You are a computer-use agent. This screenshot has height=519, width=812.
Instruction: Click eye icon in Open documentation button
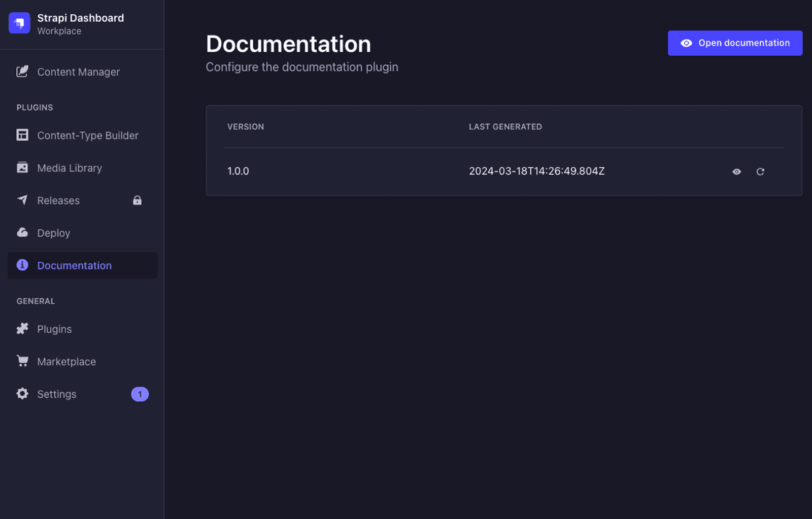coord(686,43)
